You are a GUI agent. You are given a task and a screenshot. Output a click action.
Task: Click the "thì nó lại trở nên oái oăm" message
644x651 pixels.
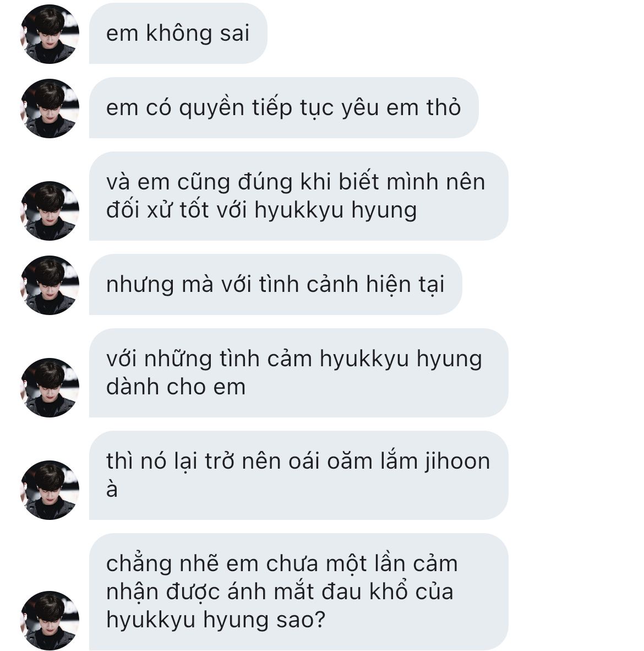[x=299, y=475]
